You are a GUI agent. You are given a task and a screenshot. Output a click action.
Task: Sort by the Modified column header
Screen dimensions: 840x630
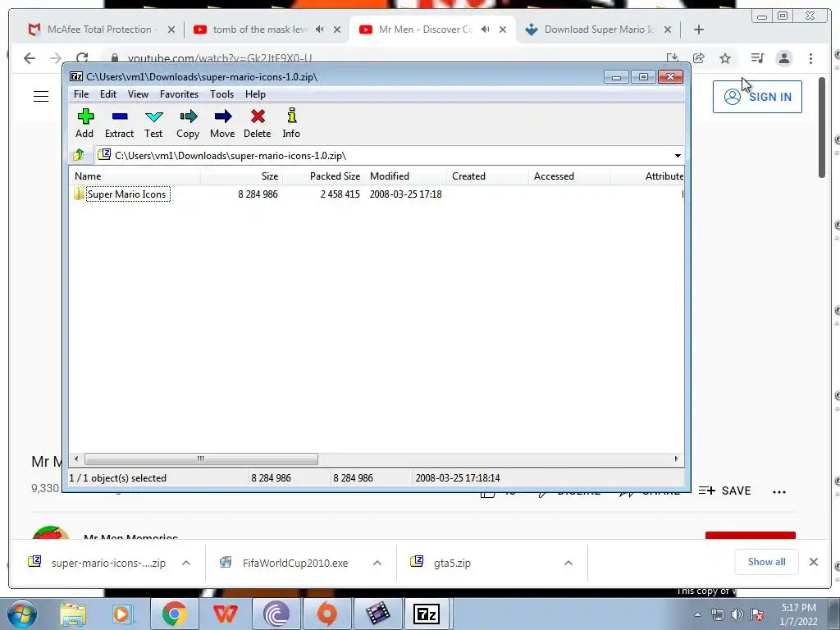(x=405, y=176)
